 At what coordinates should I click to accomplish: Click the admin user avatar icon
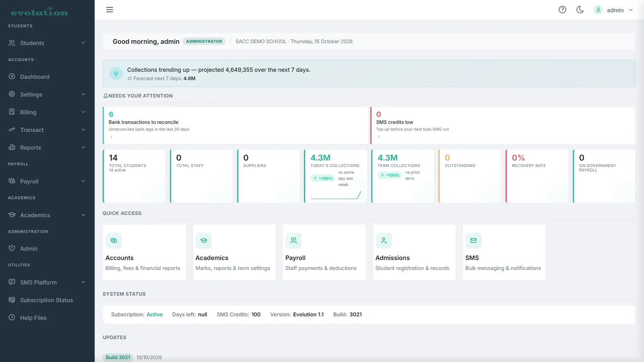[x=598, y=10]
